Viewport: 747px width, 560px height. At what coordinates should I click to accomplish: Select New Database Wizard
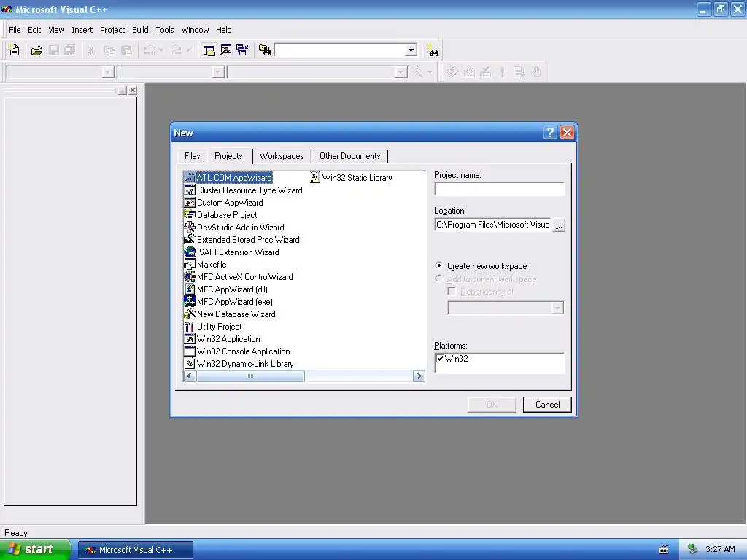coord(230,314)
